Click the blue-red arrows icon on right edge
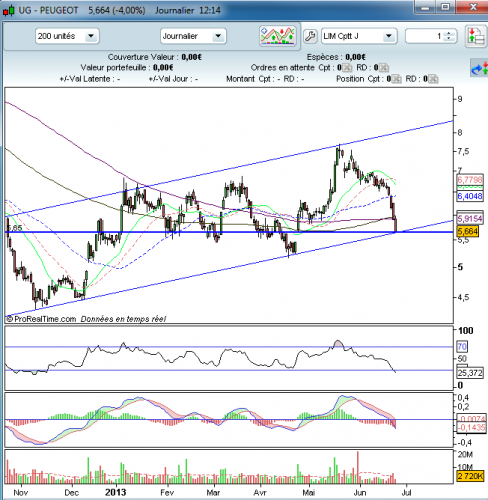 coord(479,68)
